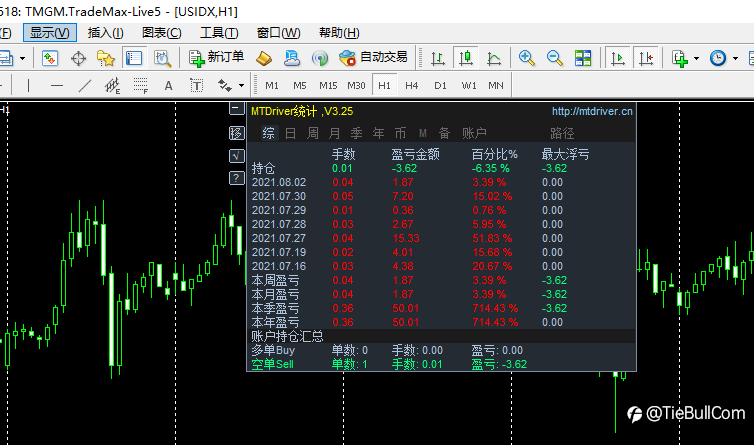
Task: Select the 月 monthly tab
Action: 335,133
